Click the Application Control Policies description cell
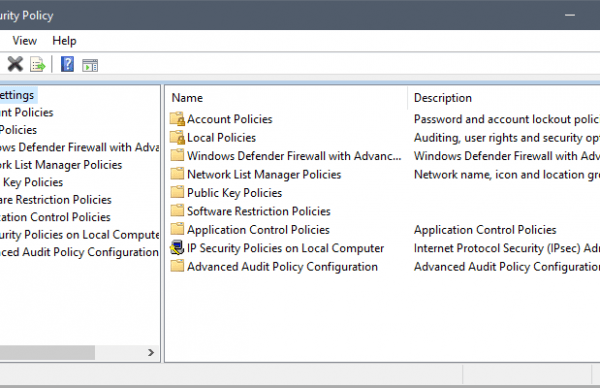 tap(485, 229)
